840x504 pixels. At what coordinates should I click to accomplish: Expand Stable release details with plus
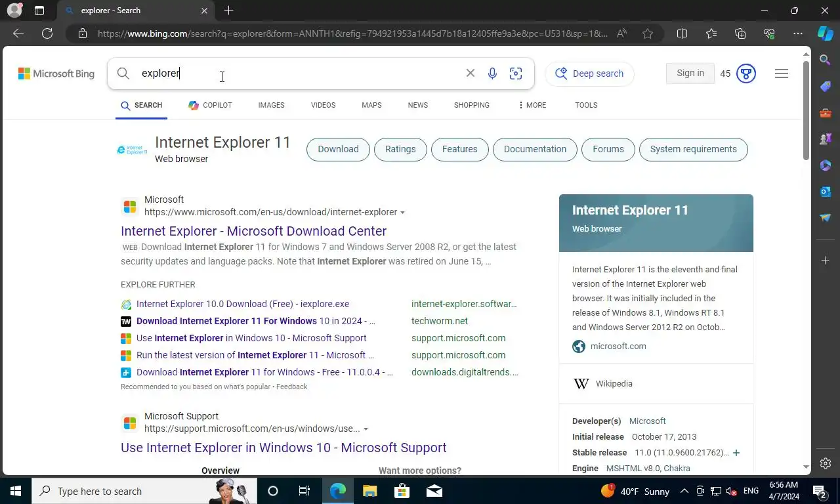(736, 453)
